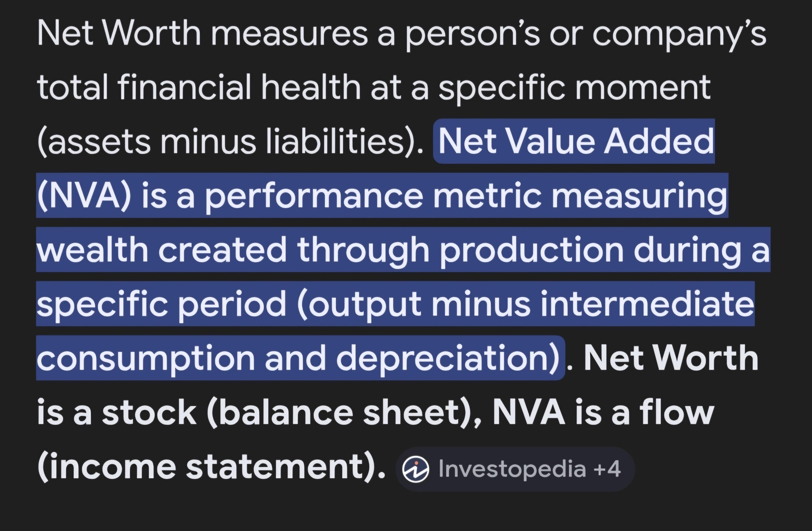Image resolution: width=812 pixels, height=531 pixels.
Task: Click the Investopedia logo icon
Action: click(x=415, y=469)
